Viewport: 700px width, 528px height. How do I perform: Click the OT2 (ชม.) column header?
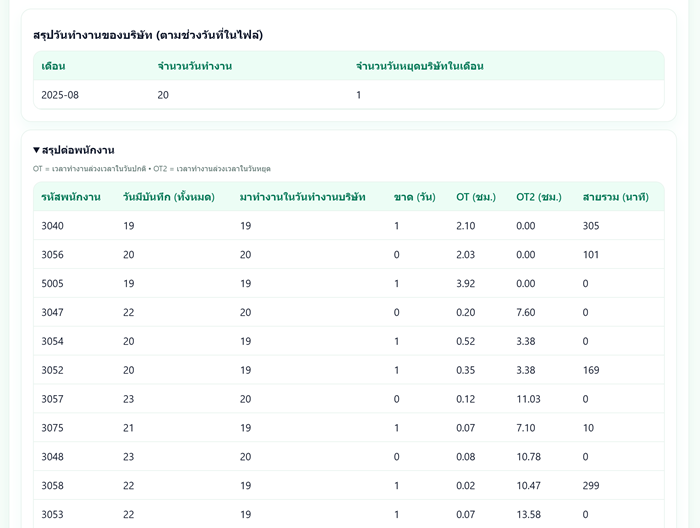(x=538, y=197)
